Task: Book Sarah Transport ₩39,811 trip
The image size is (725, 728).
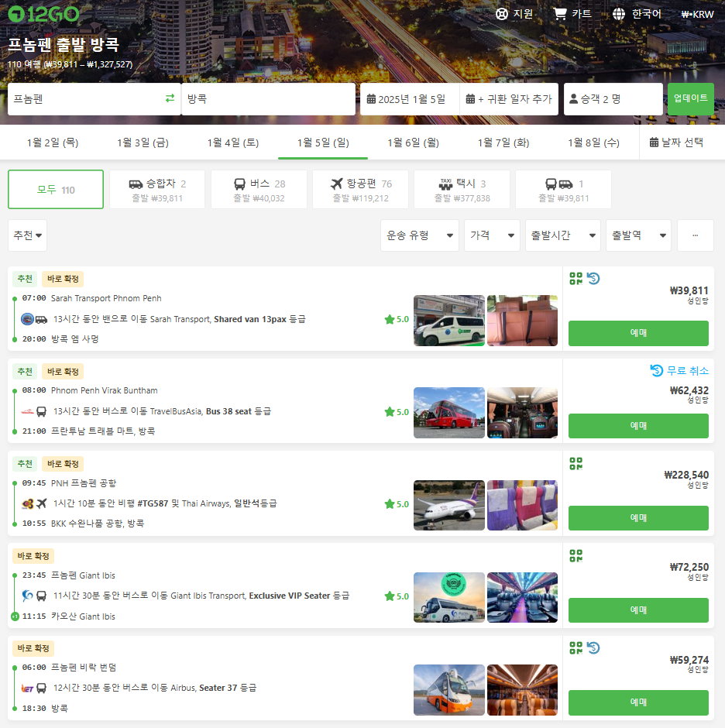Action: click(x=638, y=333)
